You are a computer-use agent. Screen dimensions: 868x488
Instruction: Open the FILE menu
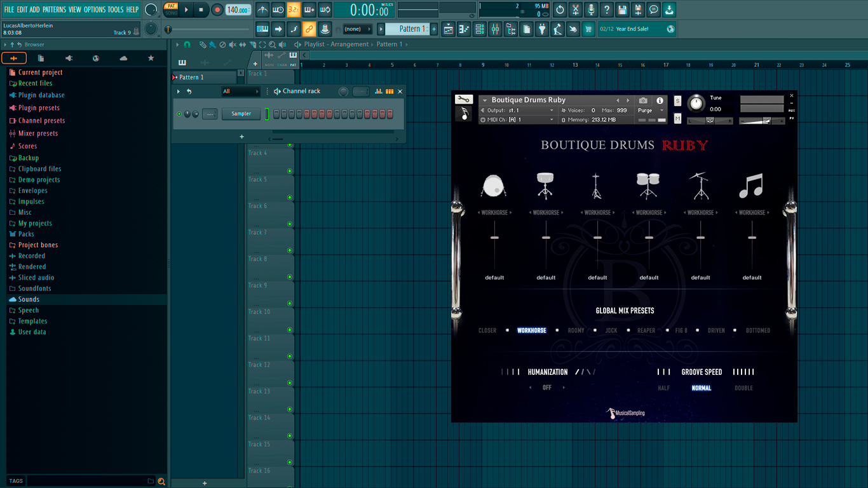pos(9,10)
